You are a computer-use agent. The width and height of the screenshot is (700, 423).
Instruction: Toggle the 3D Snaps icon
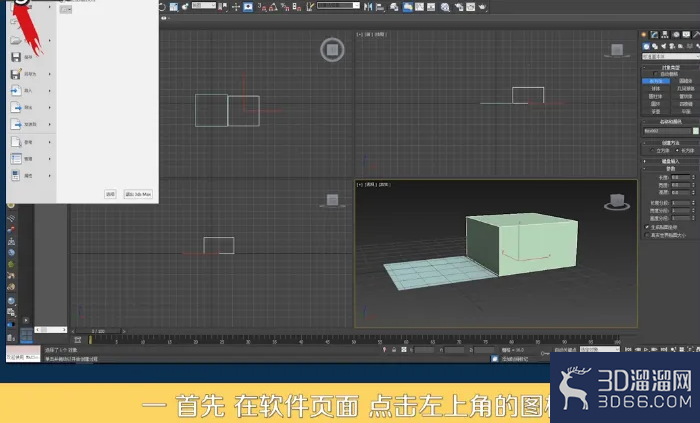(262, 7)
